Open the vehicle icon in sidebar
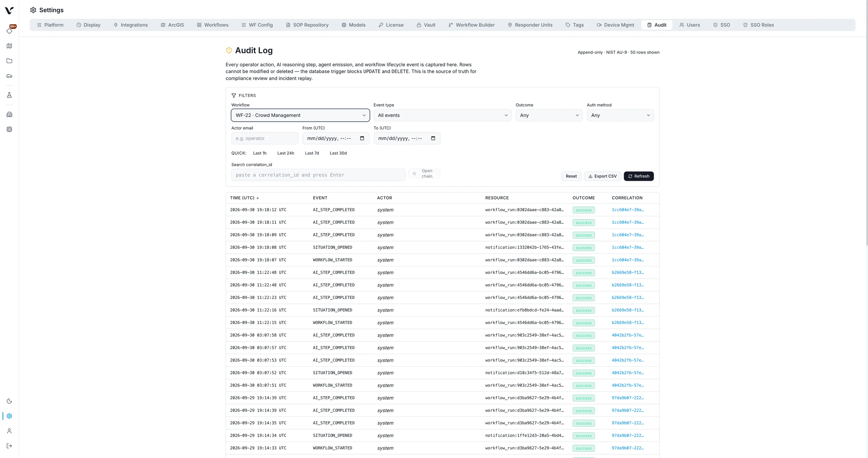Viewport: 868px width, 458px height. [x=9, y=76]
